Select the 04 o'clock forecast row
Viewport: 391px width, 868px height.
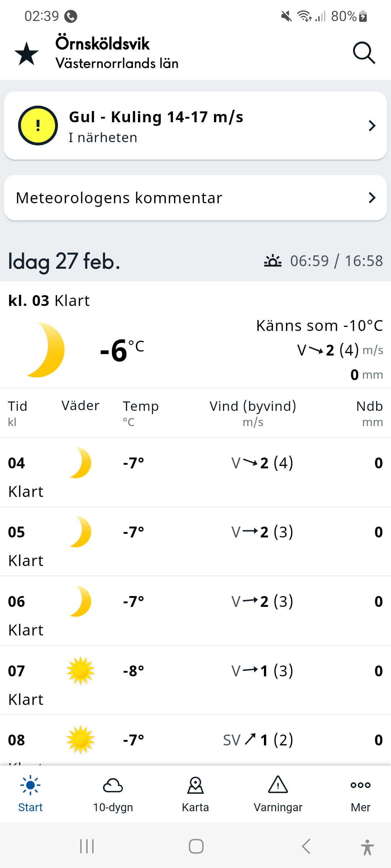click(x=195, y=472)
